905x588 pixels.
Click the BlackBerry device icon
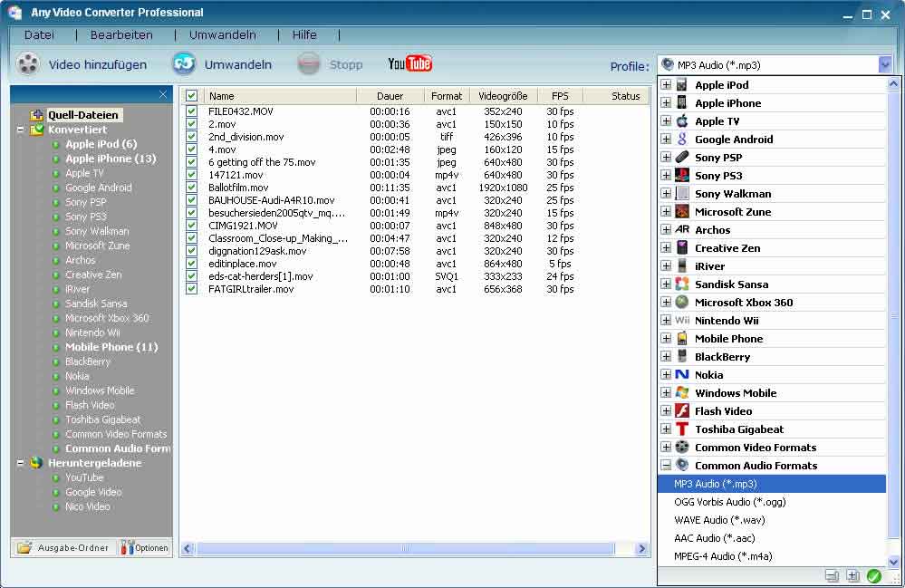[x=682, y=356]
